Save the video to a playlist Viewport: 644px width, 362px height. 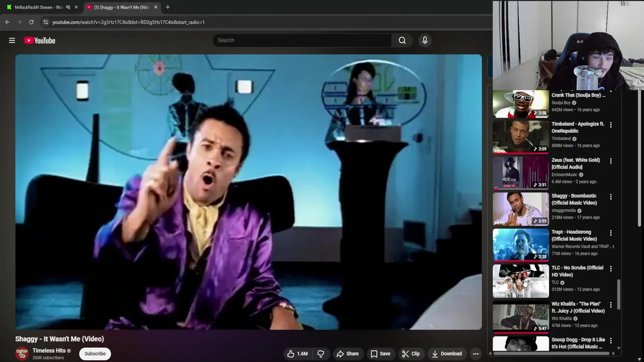(x=380, y=353)
